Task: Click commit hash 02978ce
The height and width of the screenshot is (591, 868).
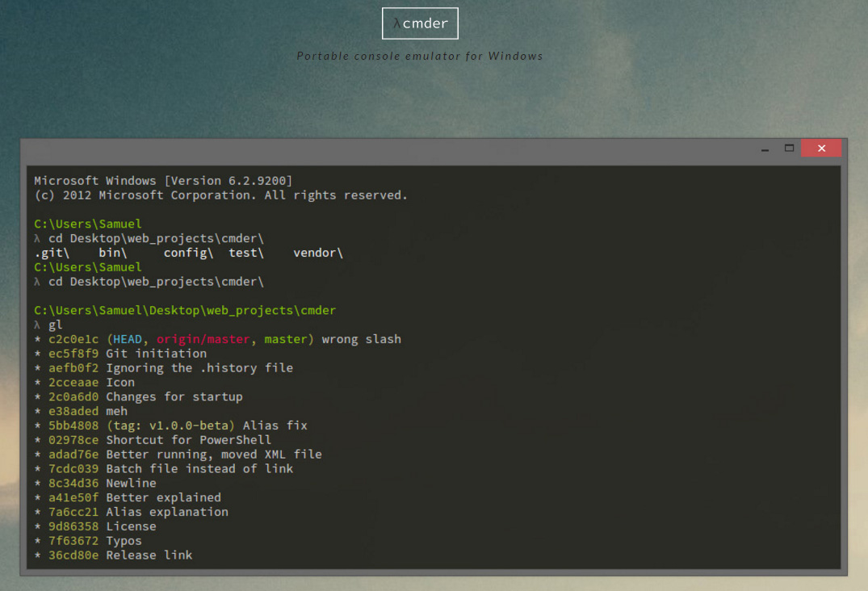Action: 73,440
